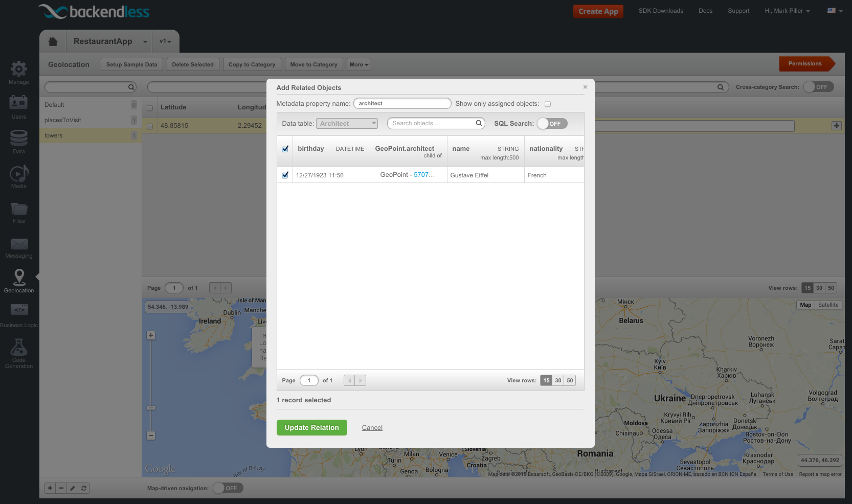This screenshot has height=504, width=852.
Task: Open the Docs link
Action: tap(706, 11)
